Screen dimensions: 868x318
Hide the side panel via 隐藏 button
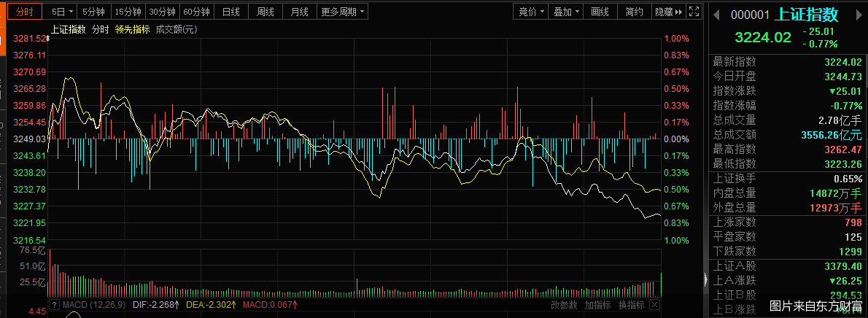pos(668,12)
